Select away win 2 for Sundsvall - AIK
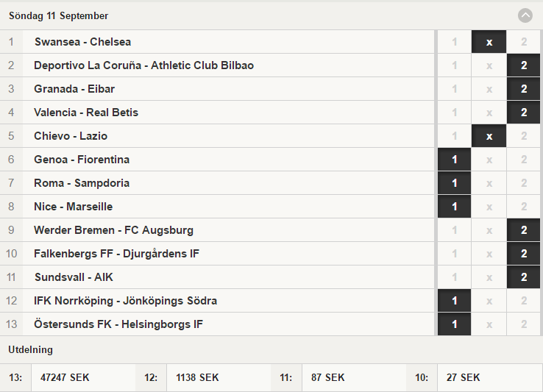The height and width of the screenshot is (392, 543). pos(523,277)
